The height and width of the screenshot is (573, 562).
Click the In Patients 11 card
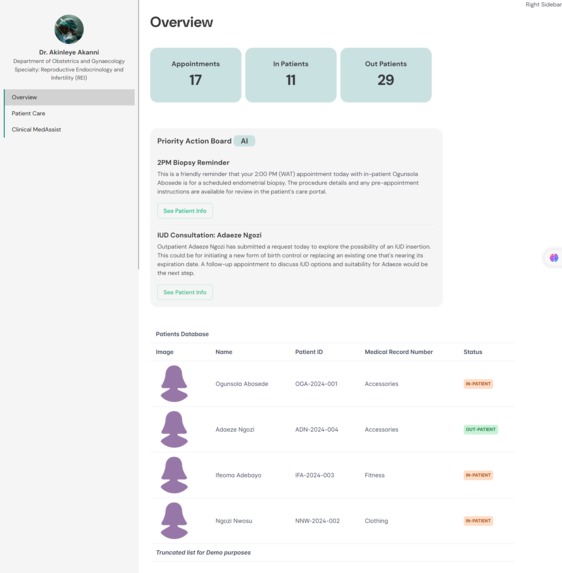[291, 75]
